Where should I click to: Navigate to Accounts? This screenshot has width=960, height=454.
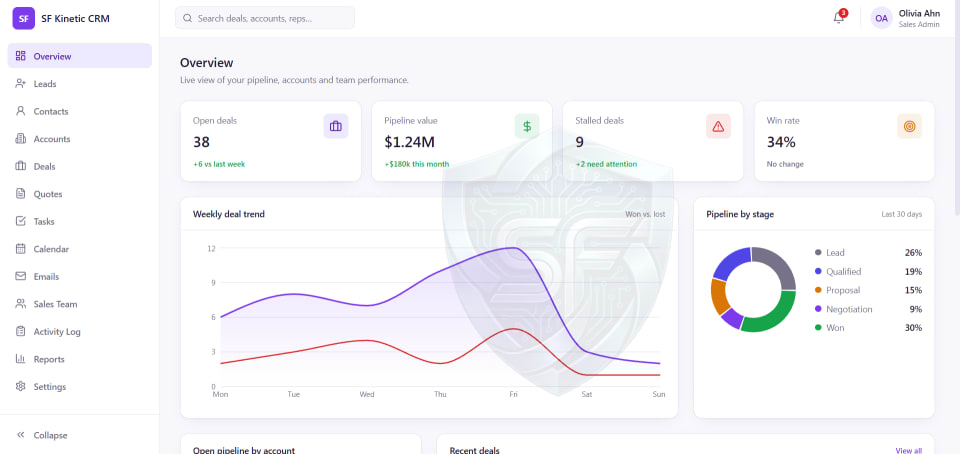[x=80, y=139]
